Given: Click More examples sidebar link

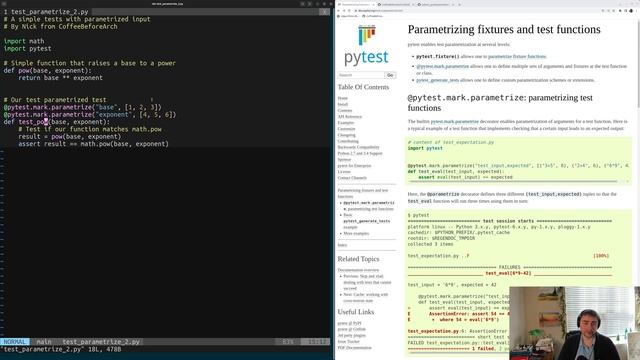Looking at the screenshot, I should pos(356,233).
